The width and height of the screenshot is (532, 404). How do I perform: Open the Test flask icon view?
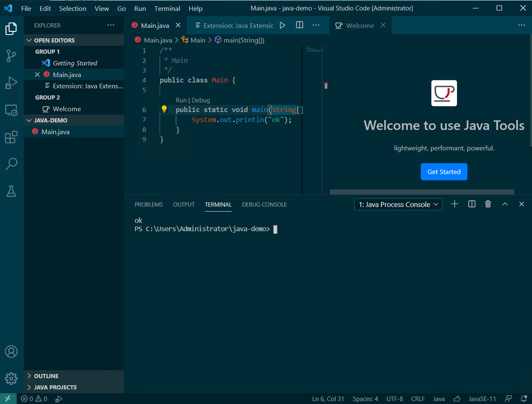click(11, 191)
